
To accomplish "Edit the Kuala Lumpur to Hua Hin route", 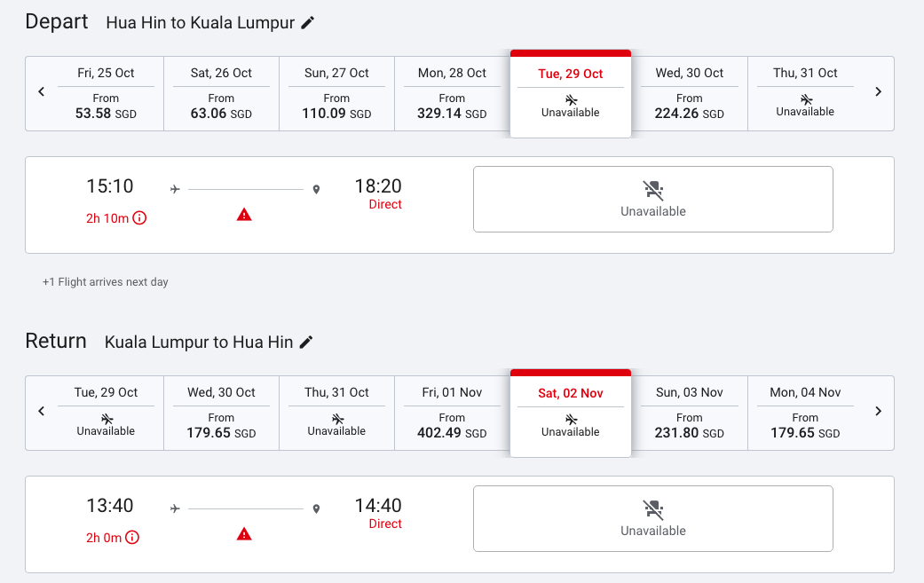I will [x=306, y=343].
